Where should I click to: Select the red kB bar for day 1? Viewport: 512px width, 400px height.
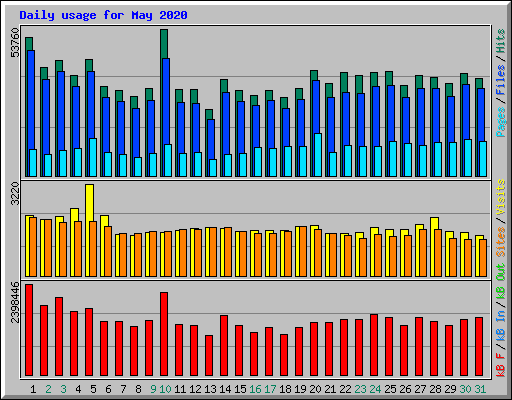point(29,330)
